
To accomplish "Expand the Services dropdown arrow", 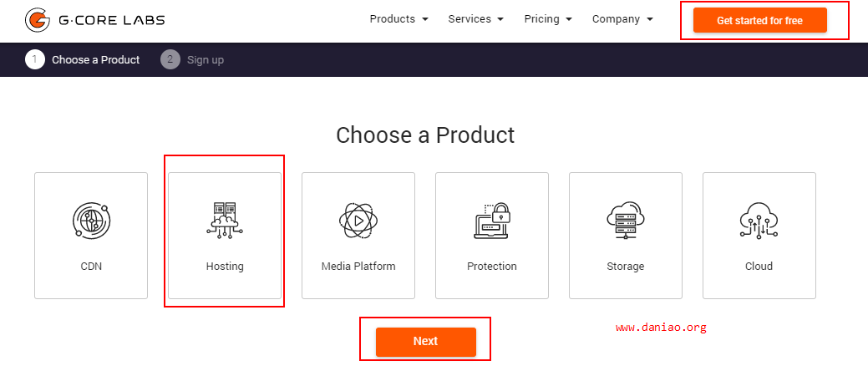I will click(500, 19).
